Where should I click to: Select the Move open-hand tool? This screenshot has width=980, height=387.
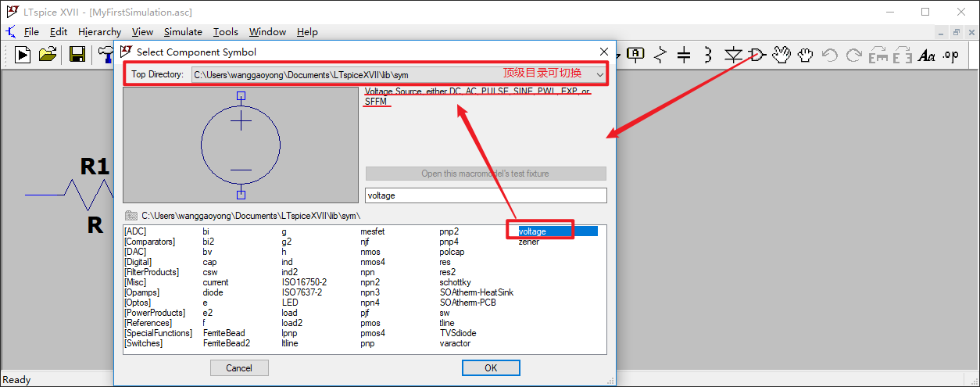tap(781, 54)
